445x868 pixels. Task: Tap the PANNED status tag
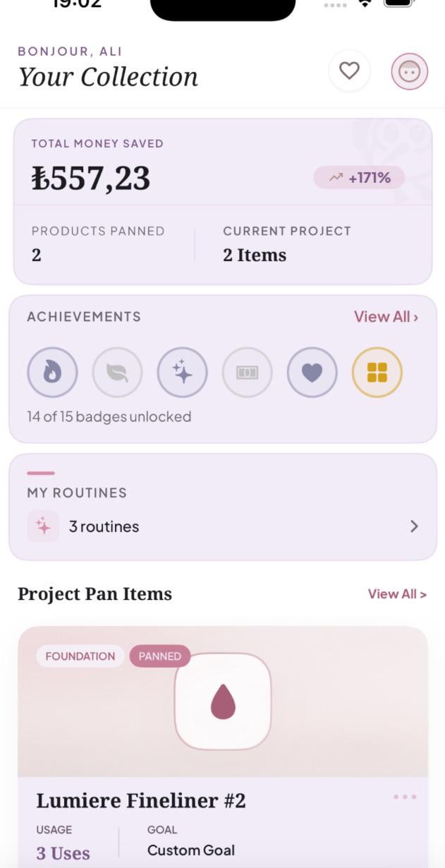click(160, 656)
